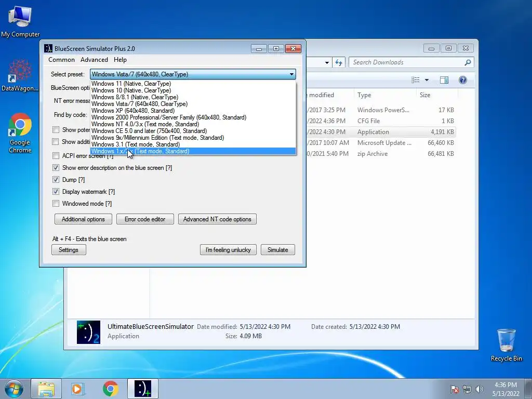Open Chrome from the taskbar
This screenshot has width=532, height=399.
(110, 389)
